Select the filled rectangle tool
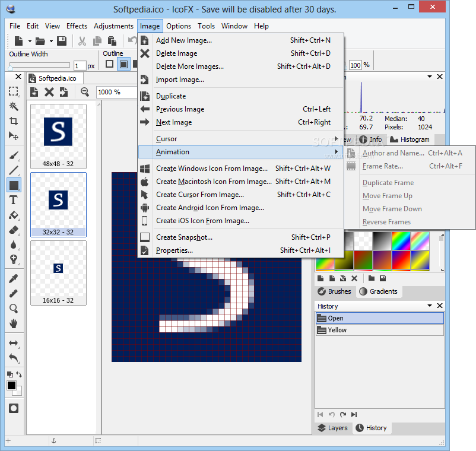Viewport: 476px width, 451px height. pos(14,185)
